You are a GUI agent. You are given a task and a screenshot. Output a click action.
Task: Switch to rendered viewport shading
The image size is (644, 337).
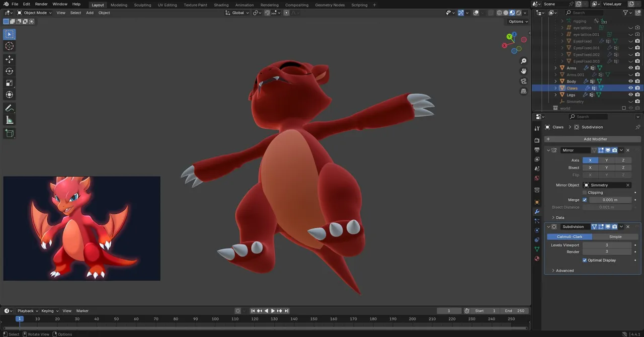coord(519,13)
